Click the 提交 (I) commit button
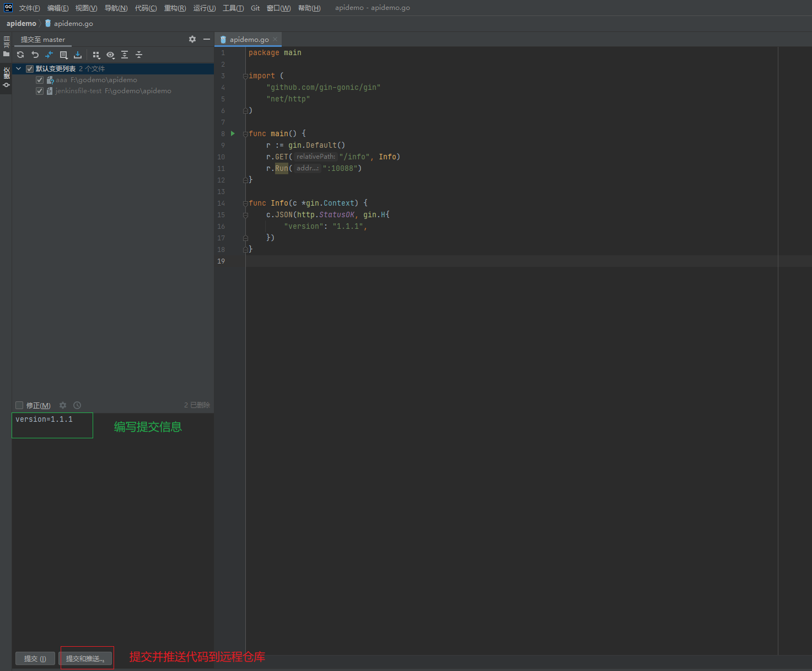Viewport: 812px width, 671px height. pyautogui.click(x=35, y=658)
